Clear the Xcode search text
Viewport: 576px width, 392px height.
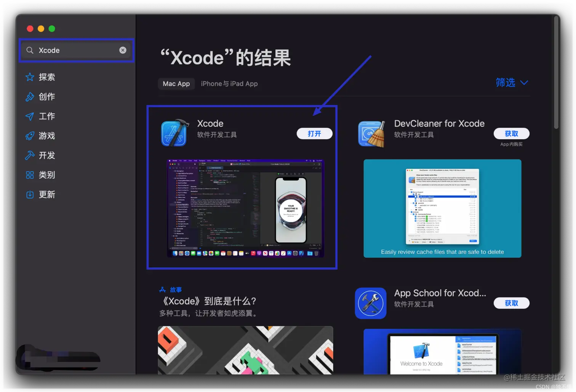click(x=123, y=50)
